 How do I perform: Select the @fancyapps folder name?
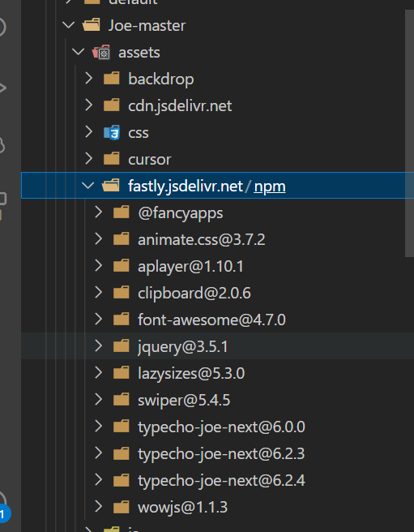click(x=181, y=213)
